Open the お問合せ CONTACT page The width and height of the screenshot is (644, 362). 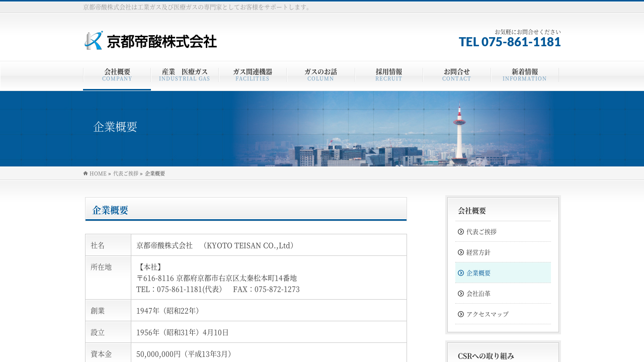457,75
